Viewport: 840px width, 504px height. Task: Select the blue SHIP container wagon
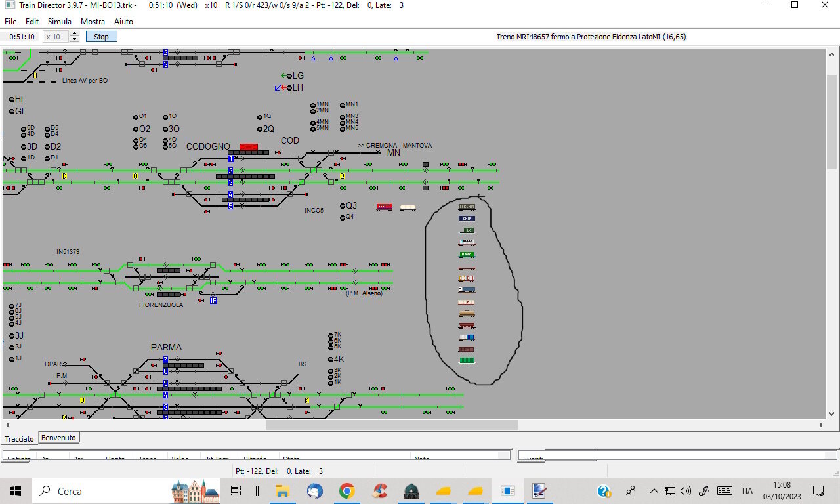coord(467,219)
